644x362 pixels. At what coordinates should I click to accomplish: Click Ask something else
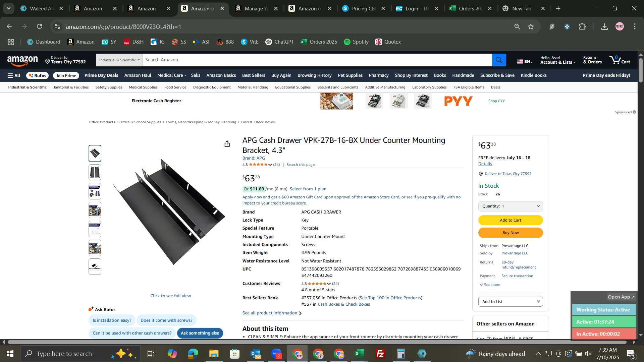(x=200, y=333)
